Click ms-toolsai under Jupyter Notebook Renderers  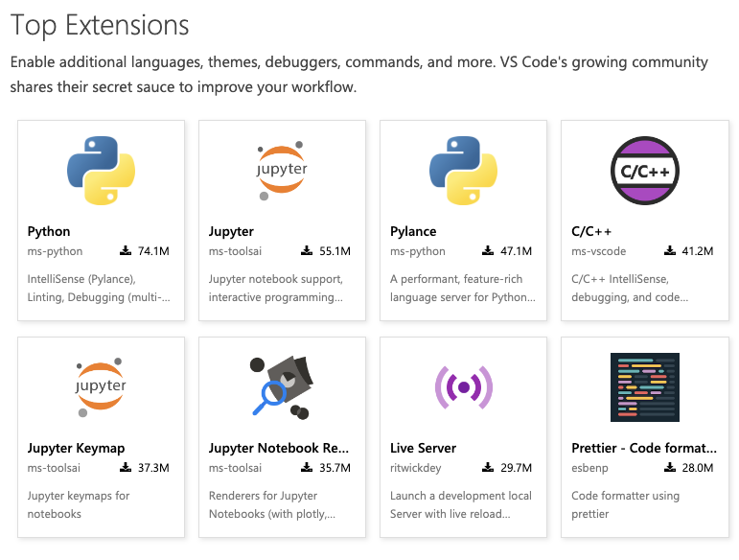pyautogui.click(x=235, y=468)
